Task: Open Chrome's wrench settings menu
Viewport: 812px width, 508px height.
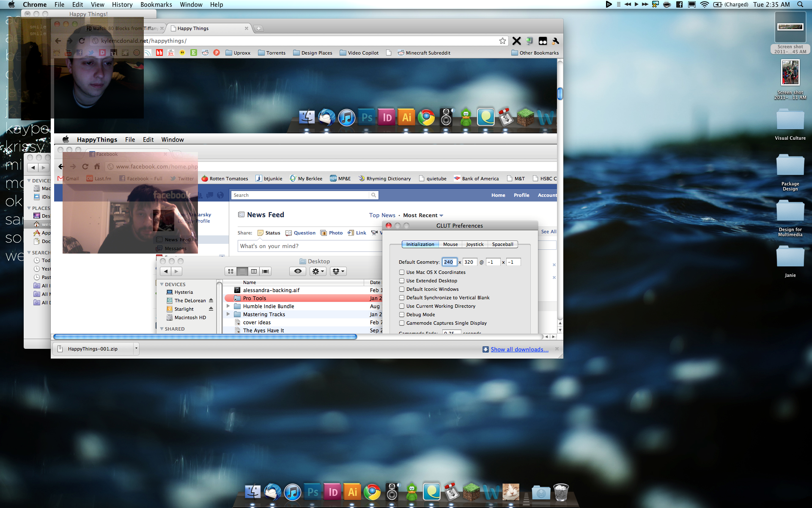Action: [x=556, y=41]
